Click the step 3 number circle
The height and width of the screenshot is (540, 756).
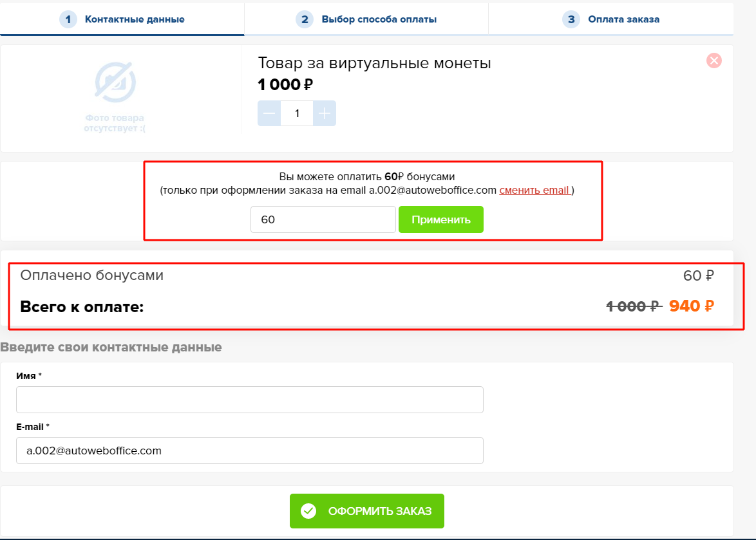(571, 19)
